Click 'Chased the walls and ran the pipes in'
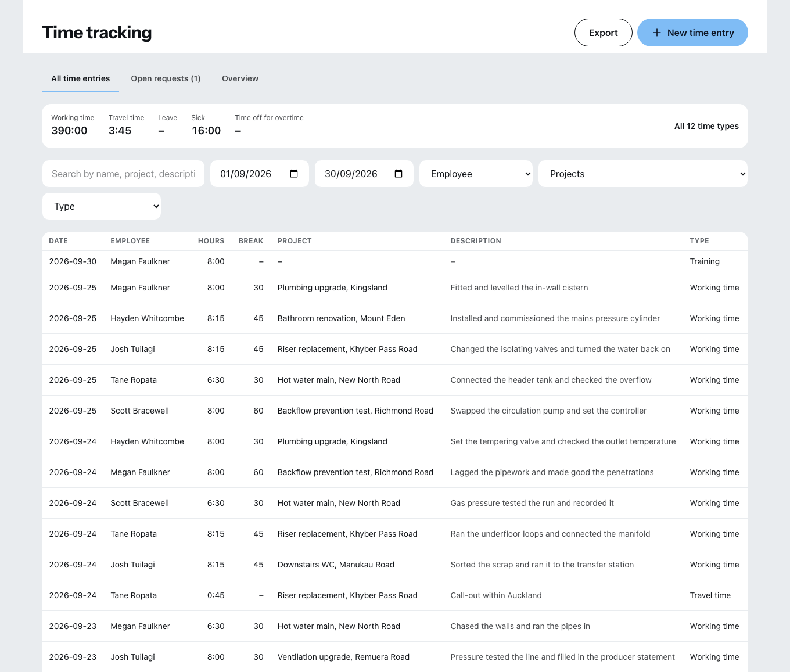Screen dimensions: 790x672 pyautogui.click(x=520, y=626)
